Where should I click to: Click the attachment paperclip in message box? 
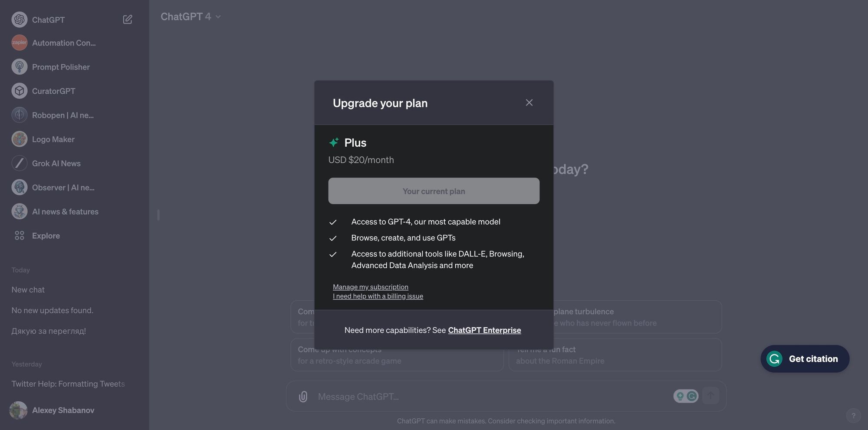pos(302,396)
